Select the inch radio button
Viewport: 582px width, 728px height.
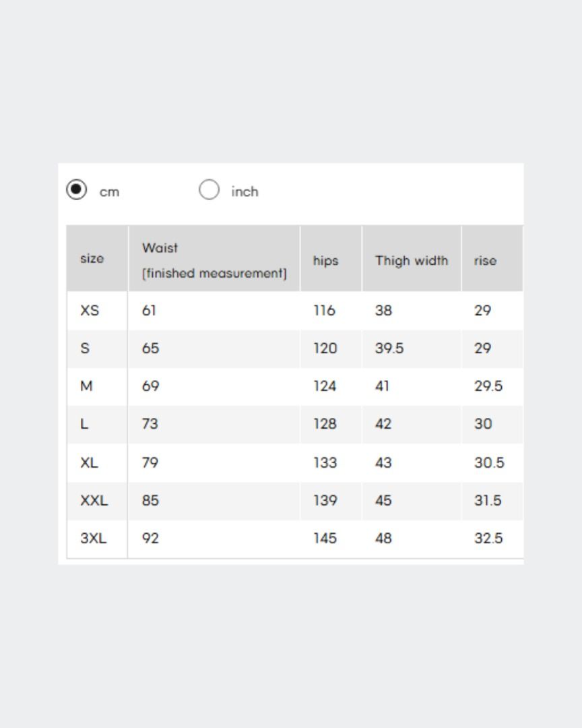click(209, 190)
